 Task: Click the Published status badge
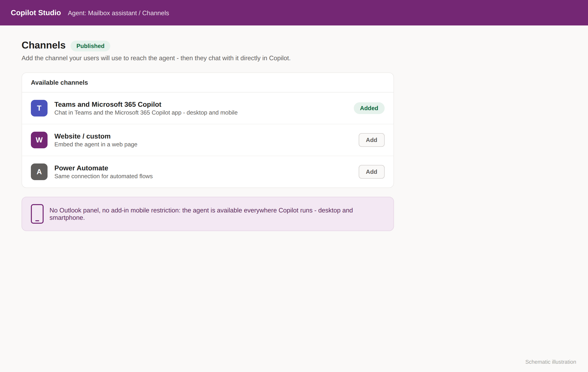pos(90,46)
